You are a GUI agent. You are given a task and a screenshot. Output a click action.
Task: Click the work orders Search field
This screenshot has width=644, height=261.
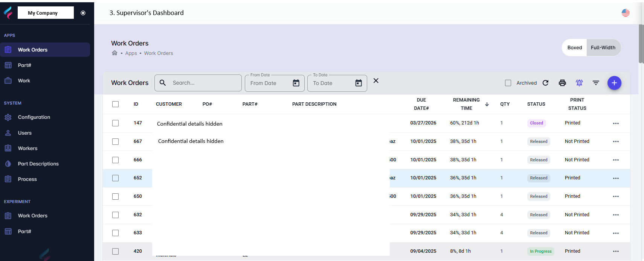[x=203, y=83]
